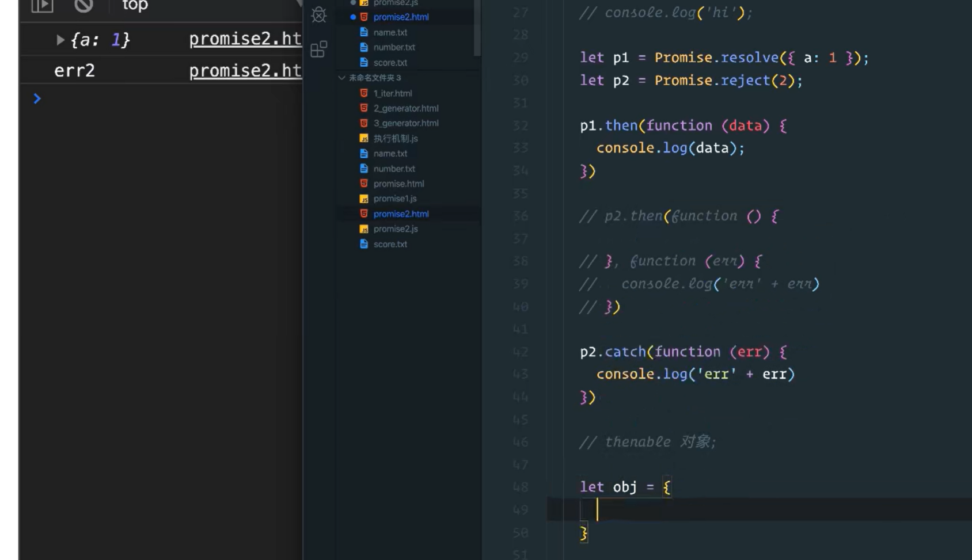
Task: Click the commented '// p2.then(function ()' line
Action: point(679,216)
